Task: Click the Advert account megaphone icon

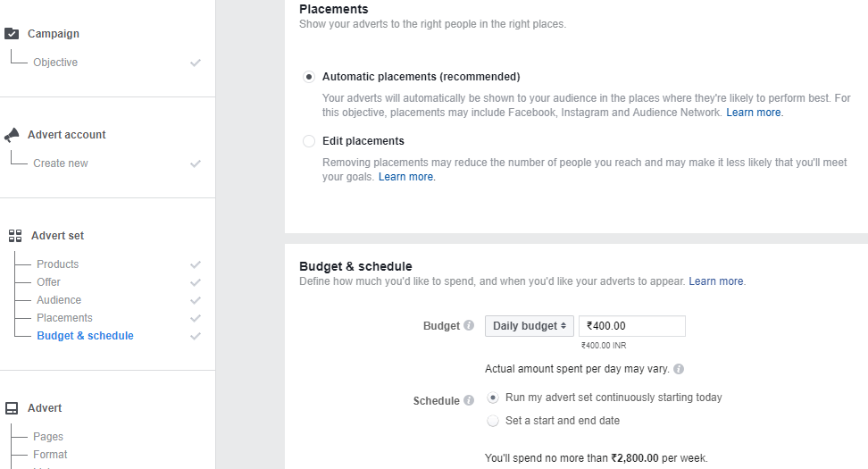Action: pos(12,135)
